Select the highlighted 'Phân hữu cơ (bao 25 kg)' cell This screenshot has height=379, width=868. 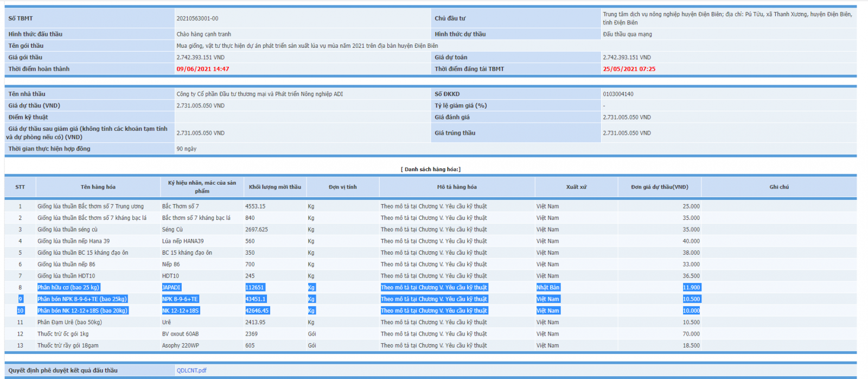pos(68,287)
